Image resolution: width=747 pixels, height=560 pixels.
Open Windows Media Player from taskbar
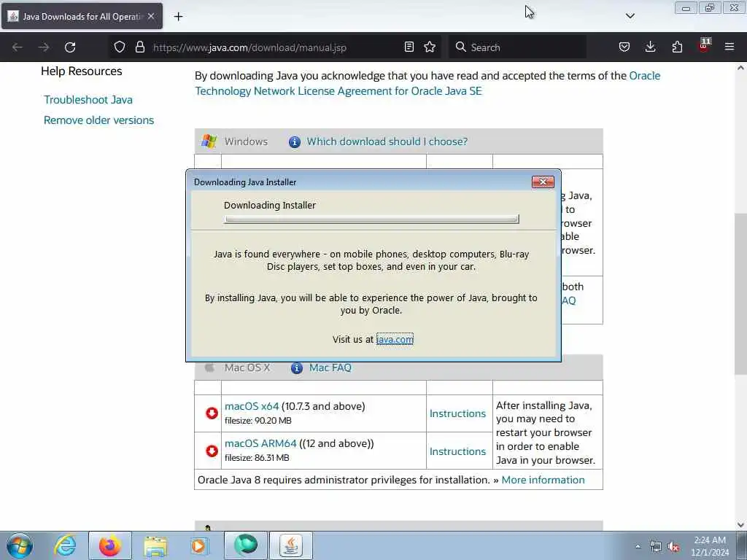click(199, 545)
